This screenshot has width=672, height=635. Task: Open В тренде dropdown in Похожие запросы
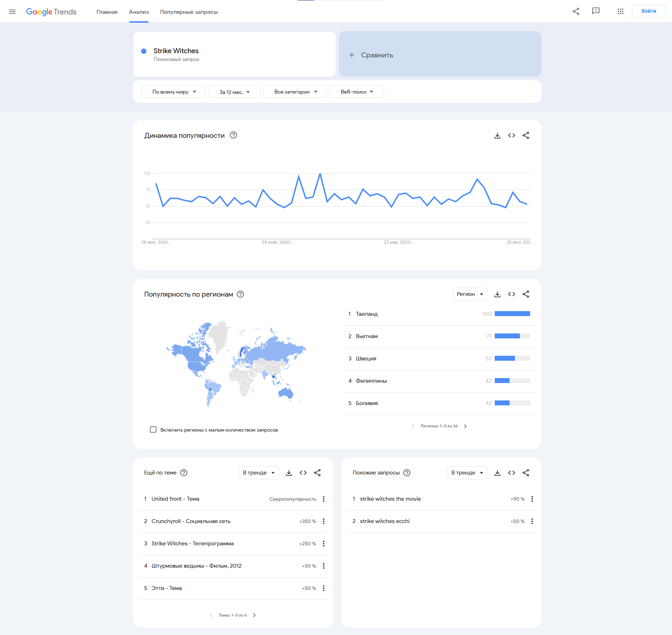pyautogui.click(x=467, y=473)
